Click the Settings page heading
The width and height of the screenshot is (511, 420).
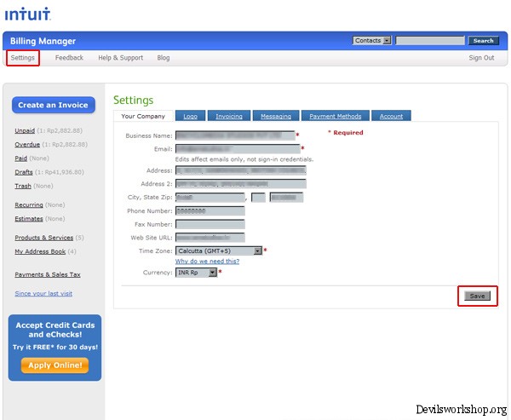point(134,101)
